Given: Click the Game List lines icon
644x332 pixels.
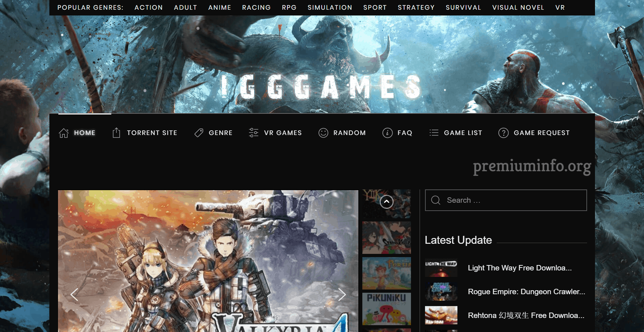Looking at the screenshot, I should tap(434, 133).
